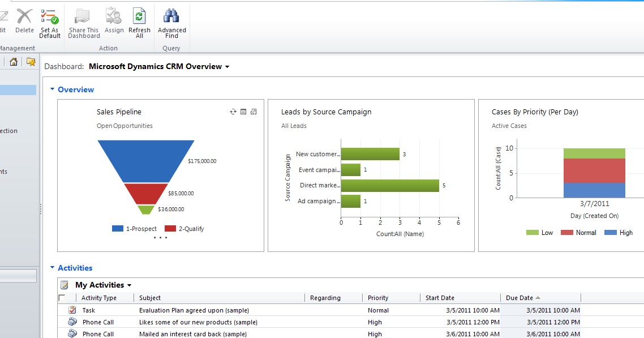Collapse the Activities section
This screenshot has width=644, height=338.
point(52,267)
